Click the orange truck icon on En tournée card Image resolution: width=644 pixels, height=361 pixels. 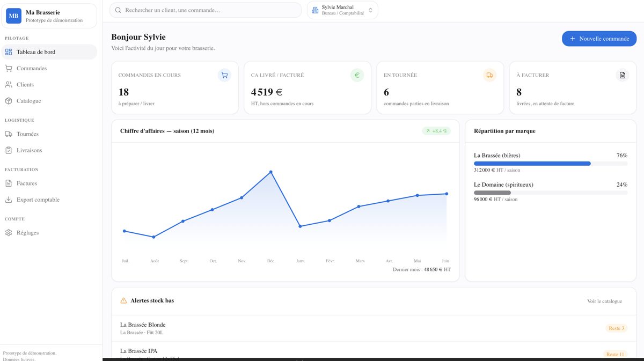tap(489, 75)
